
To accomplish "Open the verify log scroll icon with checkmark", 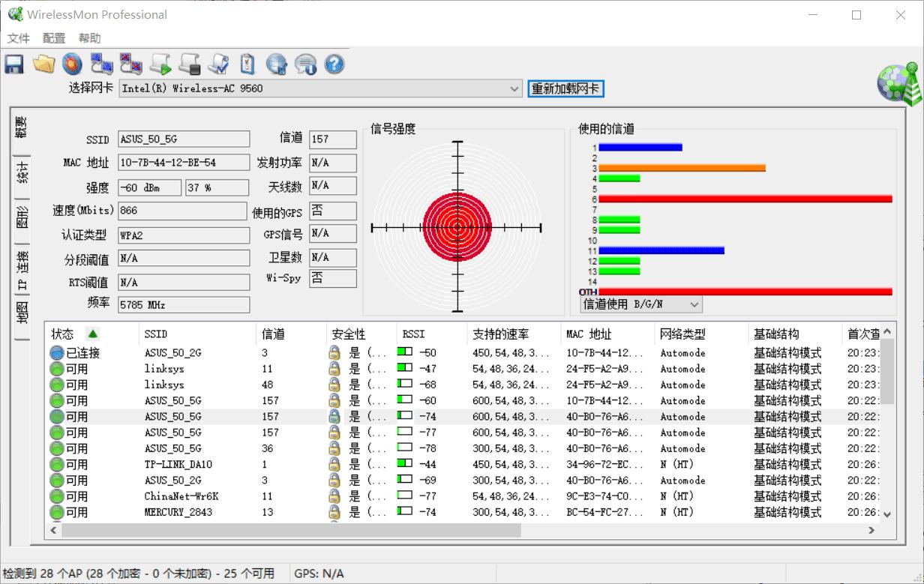I will [x=218, y=64].
